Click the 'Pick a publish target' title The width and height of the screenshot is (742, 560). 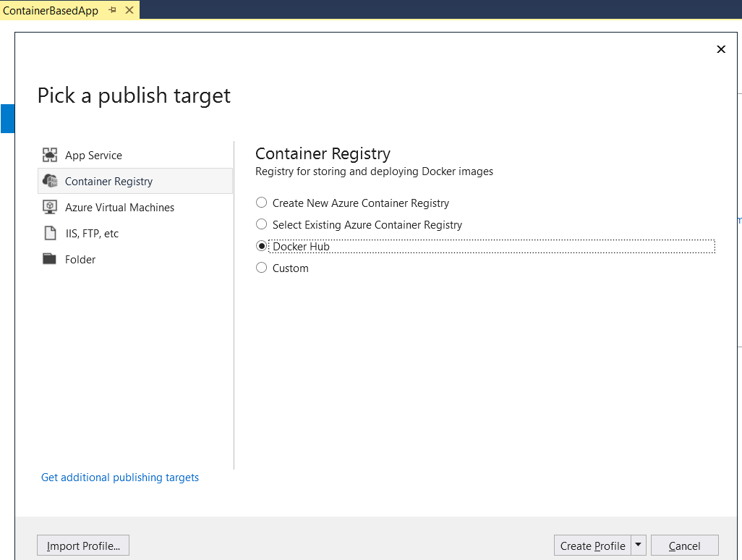134,96
